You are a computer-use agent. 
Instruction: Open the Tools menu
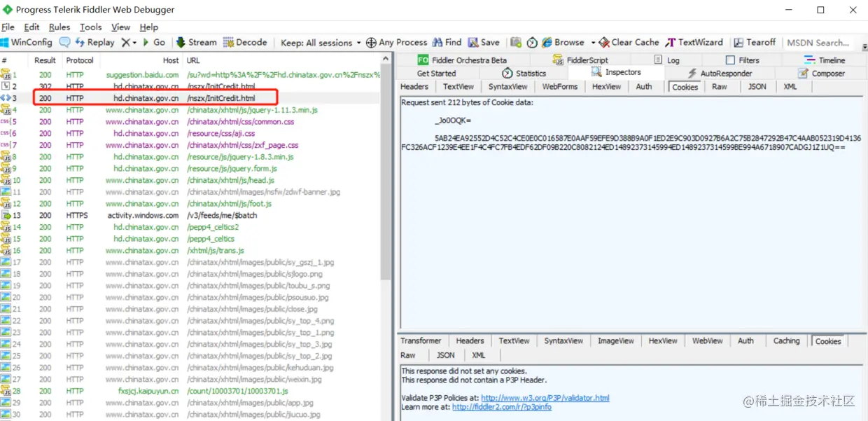[x=90, y=27]
